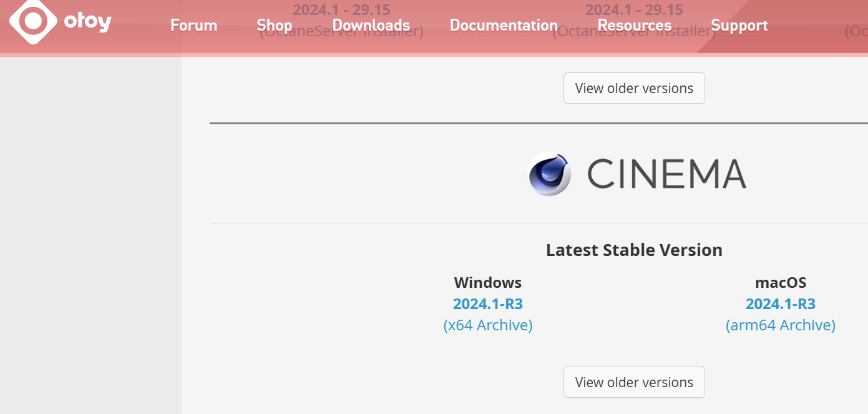
Task: Click the OTOY diamond logo icon
Action: (x=34, y=21)
